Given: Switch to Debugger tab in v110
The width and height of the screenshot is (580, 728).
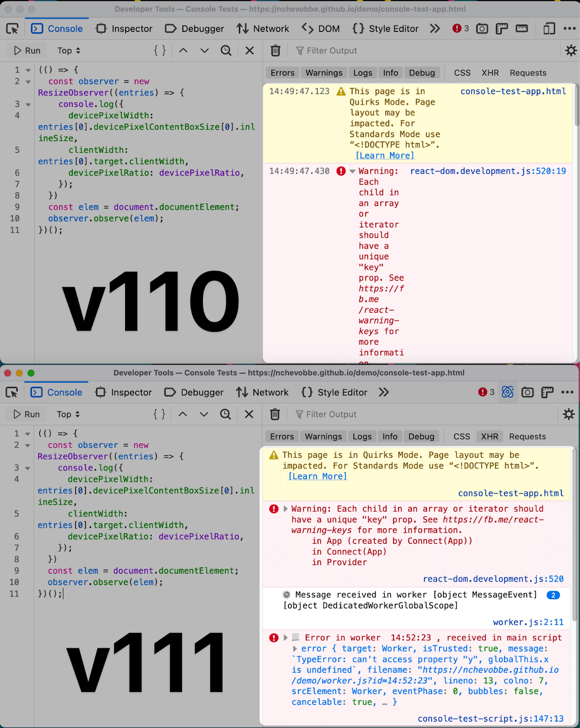Looking at the screenshot, I should (195, 29).
